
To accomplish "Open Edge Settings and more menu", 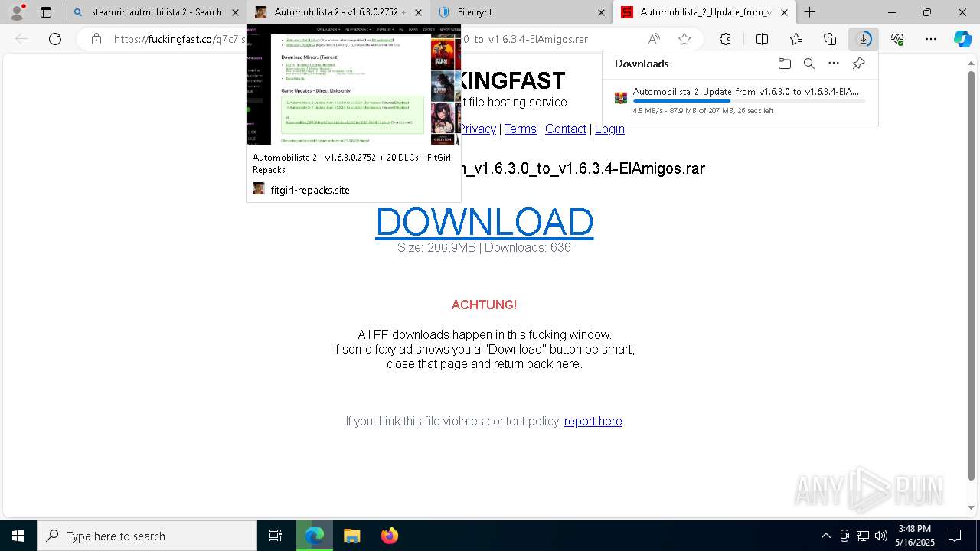I will point(931,39).
